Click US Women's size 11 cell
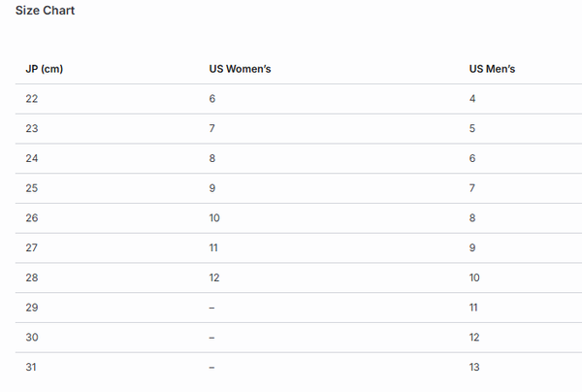Image resolution: width=582 pixels, height=392 pixels. [214, 248]
